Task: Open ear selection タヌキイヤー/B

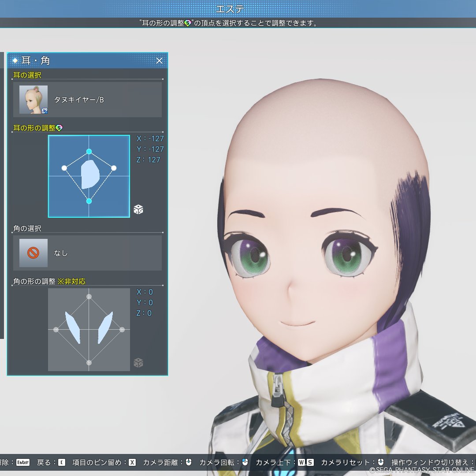Action: point(87,100)
